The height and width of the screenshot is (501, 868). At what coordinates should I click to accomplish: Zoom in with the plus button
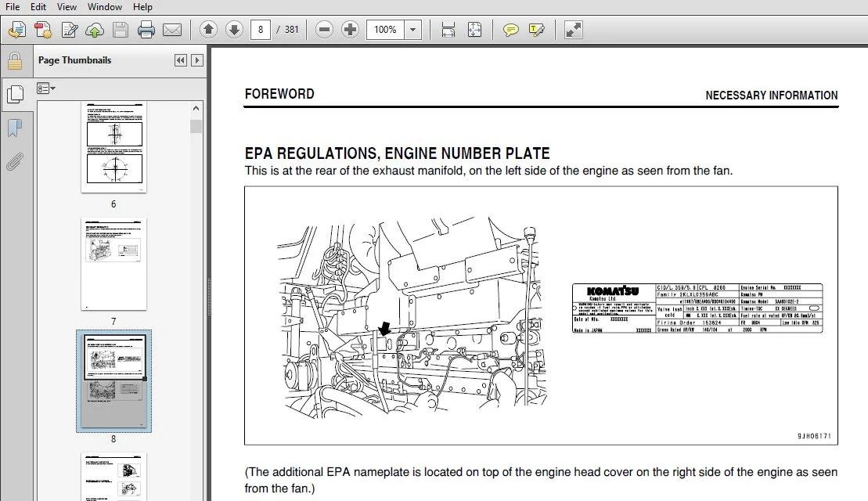350,29
